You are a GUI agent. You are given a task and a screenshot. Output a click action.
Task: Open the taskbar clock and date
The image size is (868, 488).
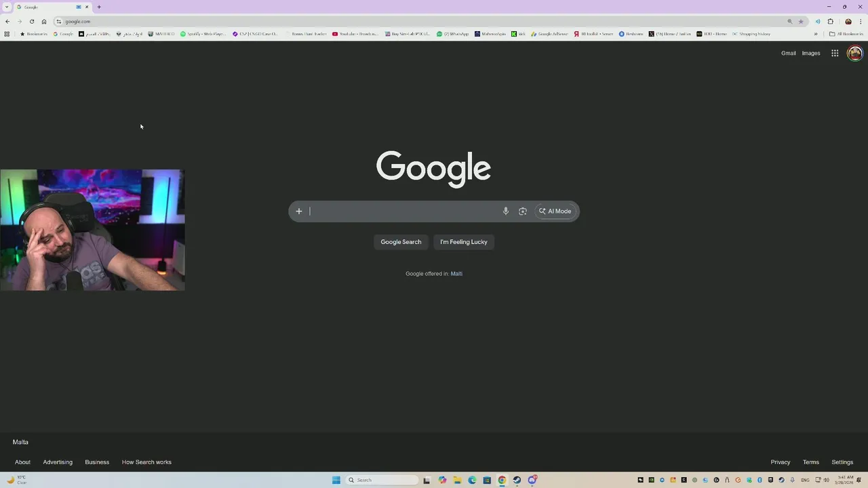(845, 480)
